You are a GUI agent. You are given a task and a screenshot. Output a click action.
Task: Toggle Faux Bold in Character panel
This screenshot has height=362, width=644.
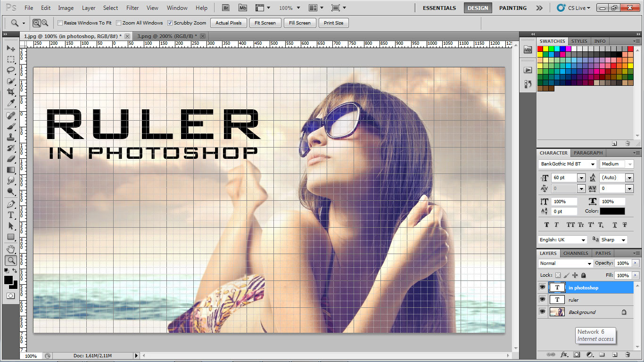(x=547, y=225)
